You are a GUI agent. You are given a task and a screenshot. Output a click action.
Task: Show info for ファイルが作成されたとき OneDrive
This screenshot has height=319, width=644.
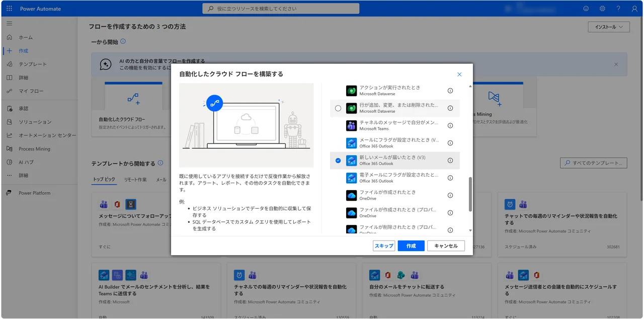pos(450,195)
